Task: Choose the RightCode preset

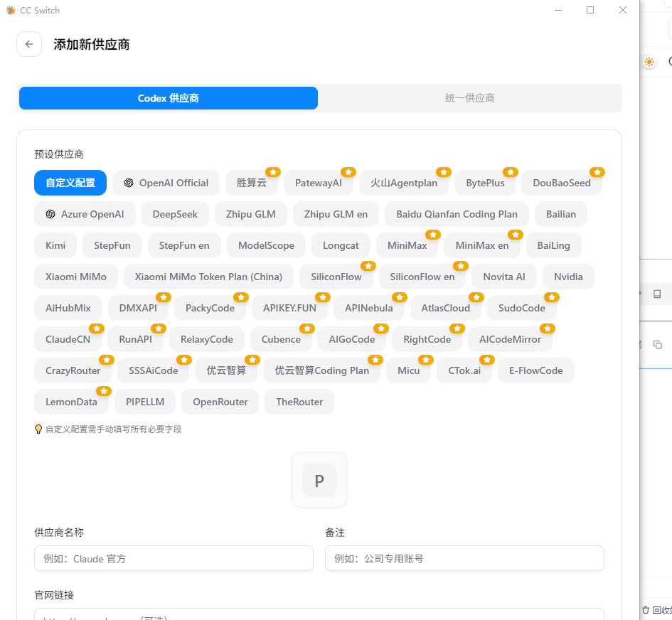Action: (427, 339)
